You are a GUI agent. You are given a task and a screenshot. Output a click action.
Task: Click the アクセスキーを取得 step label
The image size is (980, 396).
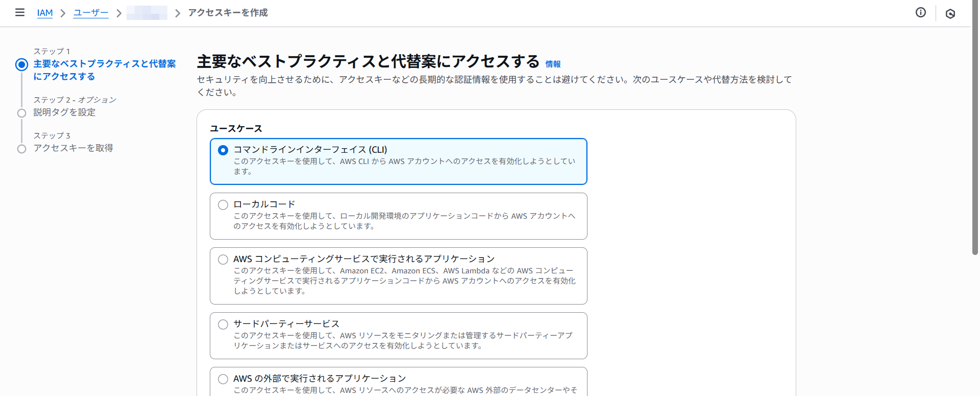pyautogui.click(x=73, y=148)
